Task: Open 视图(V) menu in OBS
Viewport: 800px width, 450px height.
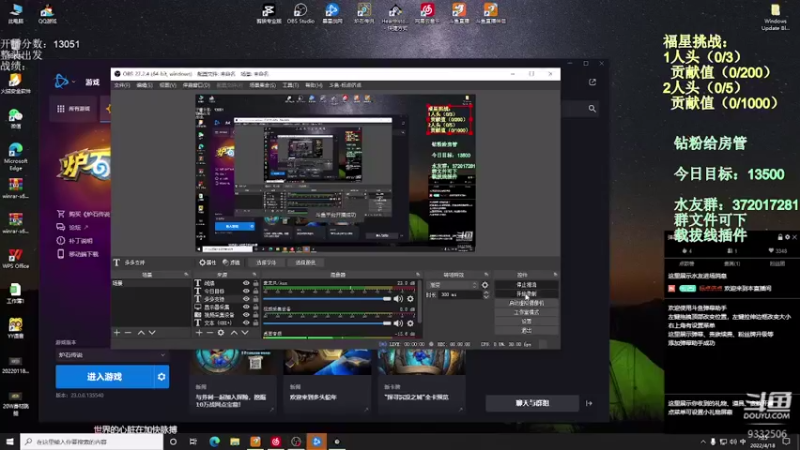Action: [x=167, y=85]
